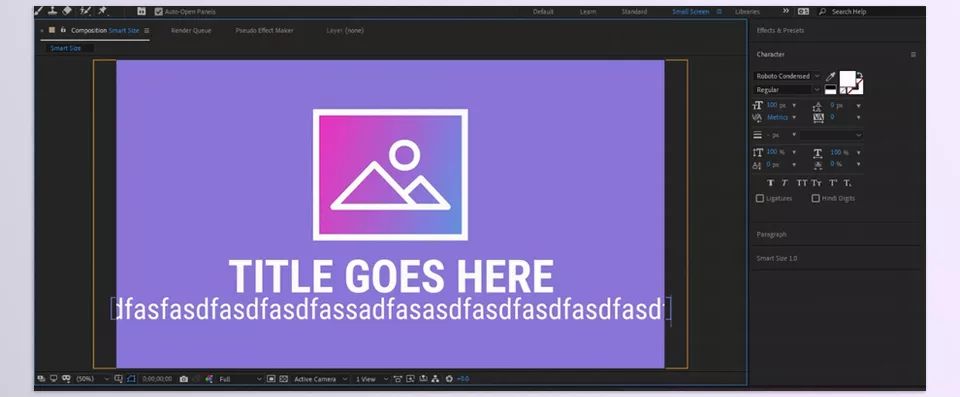This screenshot has height=397, width=960.
Task: Select the Clone Stamp tool
Action: [x=53, y=11]
